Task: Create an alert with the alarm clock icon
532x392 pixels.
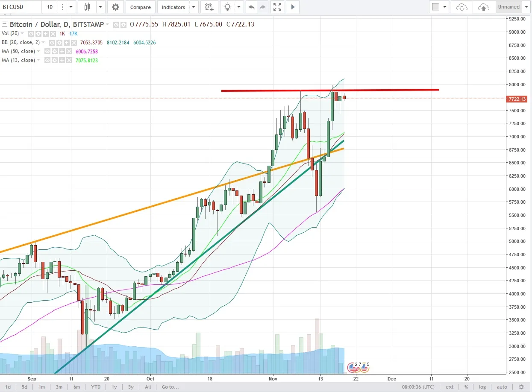Action: [209, 7]
